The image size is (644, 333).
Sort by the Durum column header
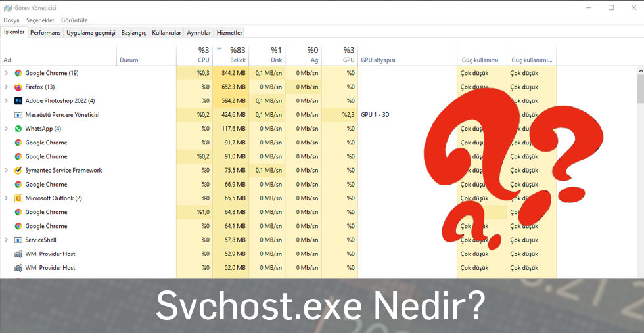pyautogui.click(x=147, y=55)
